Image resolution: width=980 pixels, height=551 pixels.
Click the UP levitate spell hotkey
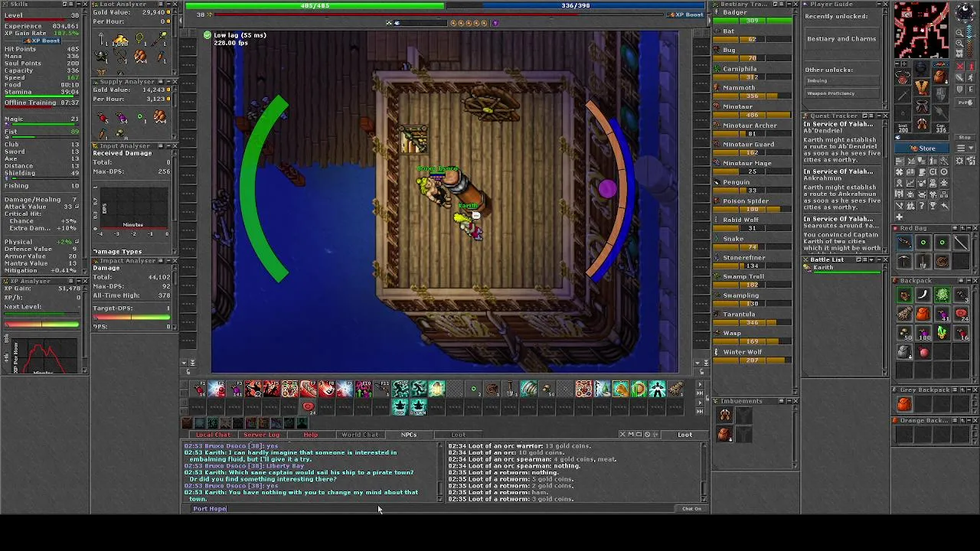[x=400, y=406]
